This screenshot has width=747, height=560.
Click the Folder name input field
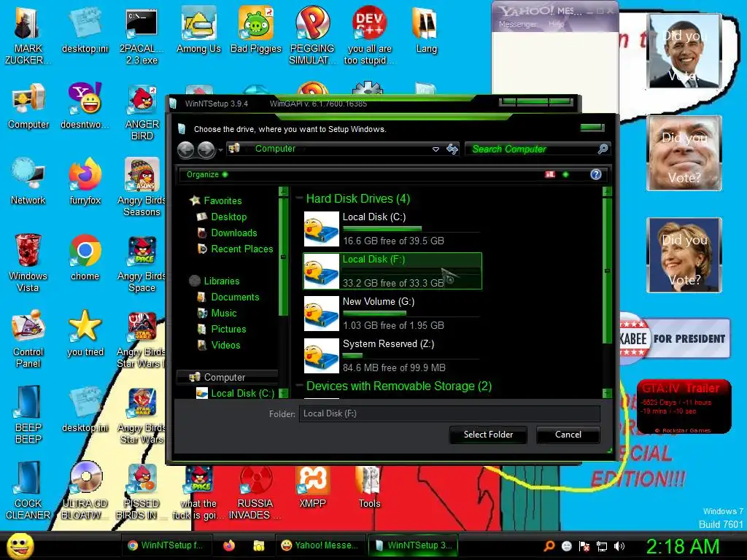pos(449,413)
